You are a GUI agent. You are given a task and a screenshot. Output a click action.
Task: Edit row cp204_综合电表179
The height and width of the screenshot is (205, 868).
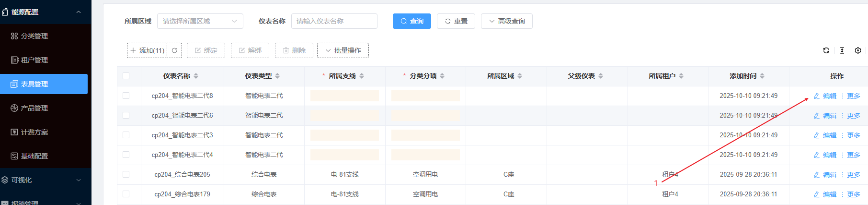[x=825, y=194]
